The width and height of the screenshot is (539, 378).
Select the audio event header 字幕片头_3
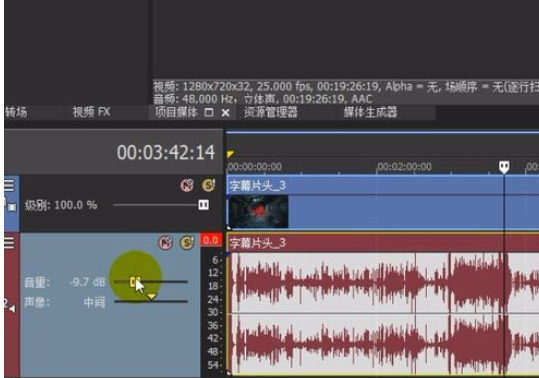pos(383,243)
